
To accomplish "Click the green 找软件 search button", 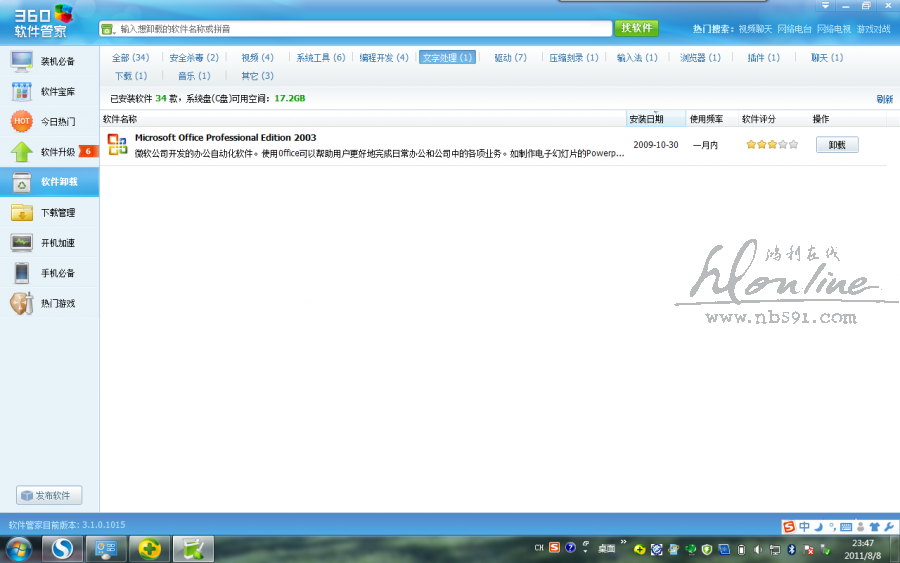I will click(x=636, y=28).
